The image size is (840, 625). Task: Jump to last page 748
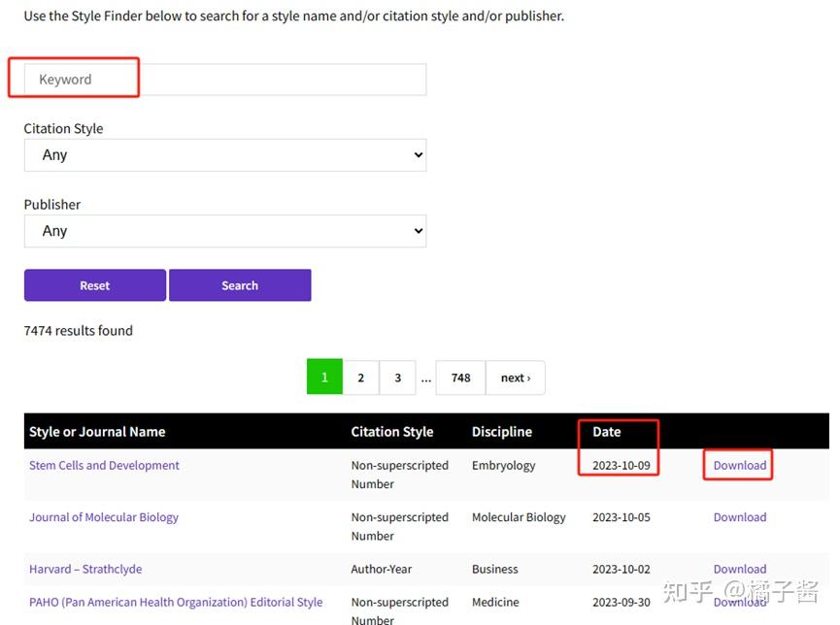pyautogui.click(x=460, y=378)
